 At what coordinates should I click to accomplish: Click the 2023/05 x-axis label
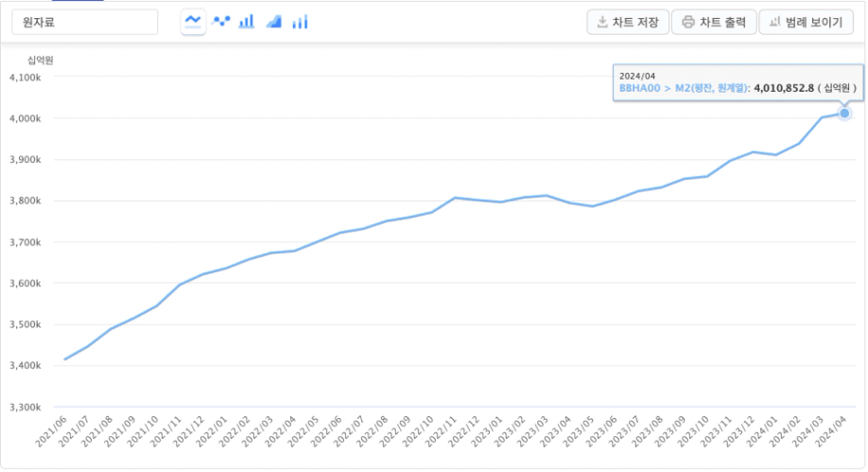tap(579, 434)
